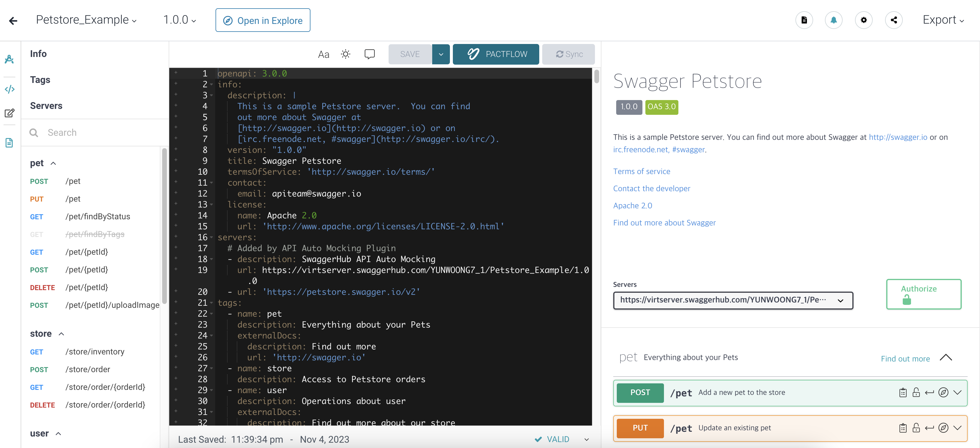This screenshot has width=980, height=448.
Task: Follow the http://swagger.io link in description
Action: 898,137
